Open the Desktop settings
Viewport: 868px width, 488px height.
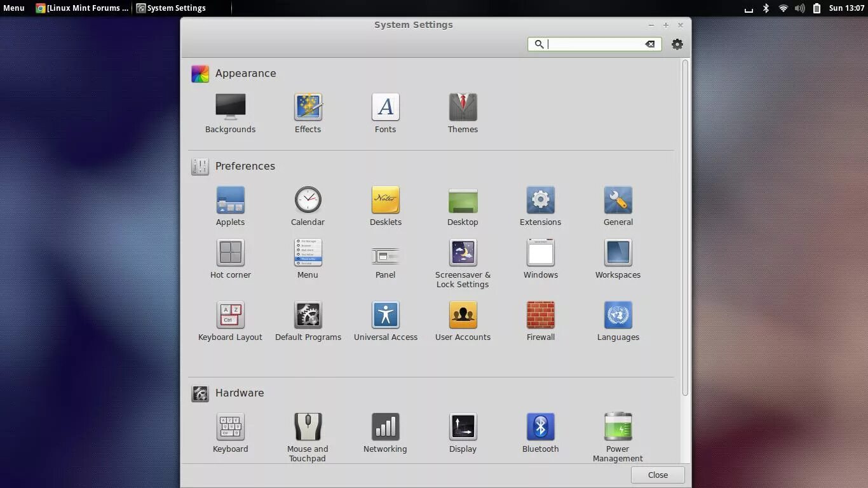click(x=463, y=206)
